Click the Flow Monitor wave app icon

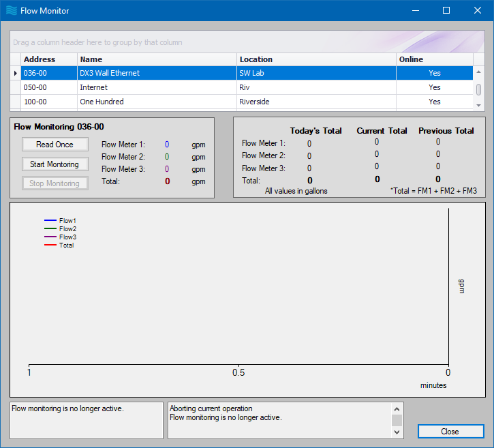click(x=12, y=10)
